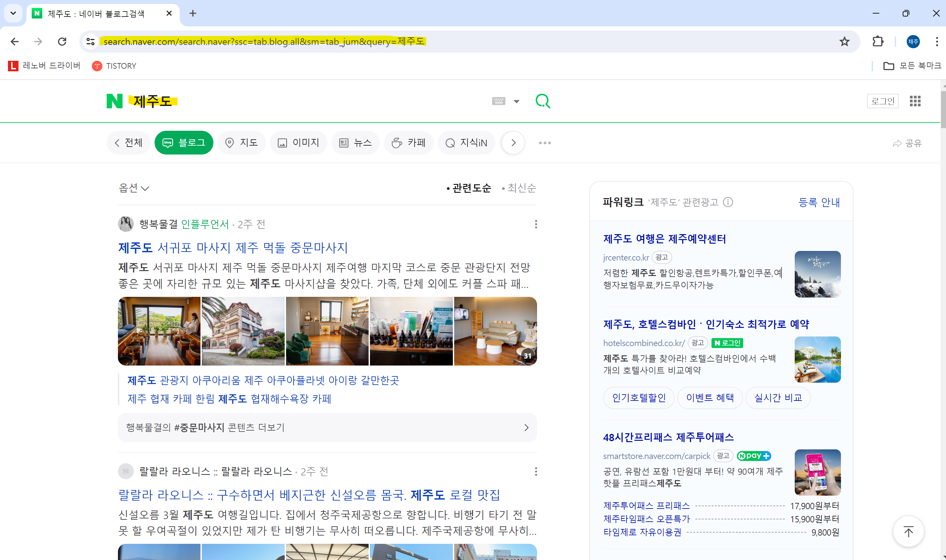Viewport: 946px width, 560px height.
Task: Open post 구수하면서 베지근한 신설오름 몸국
Action: (x=309, y=495)
